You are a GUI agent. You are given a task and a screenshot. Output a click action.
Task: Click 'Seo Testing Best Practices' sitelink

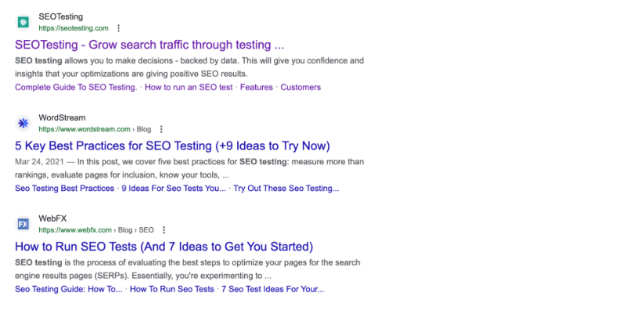64,189
